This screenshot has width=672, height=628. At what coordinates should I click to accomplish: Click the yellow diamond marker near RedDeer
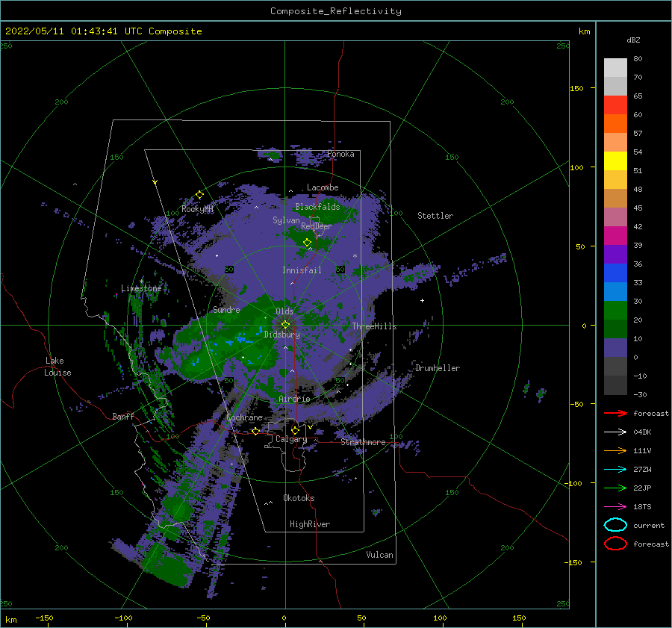(x=308, y=243)
